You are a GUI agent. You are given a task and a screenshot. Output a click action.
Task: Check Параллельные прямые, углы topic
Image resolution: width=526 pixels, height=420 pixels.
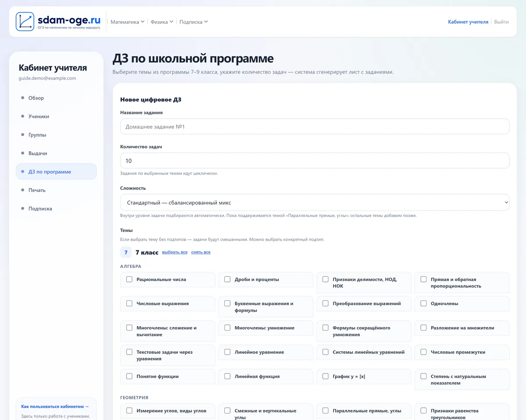click(326, 411)
